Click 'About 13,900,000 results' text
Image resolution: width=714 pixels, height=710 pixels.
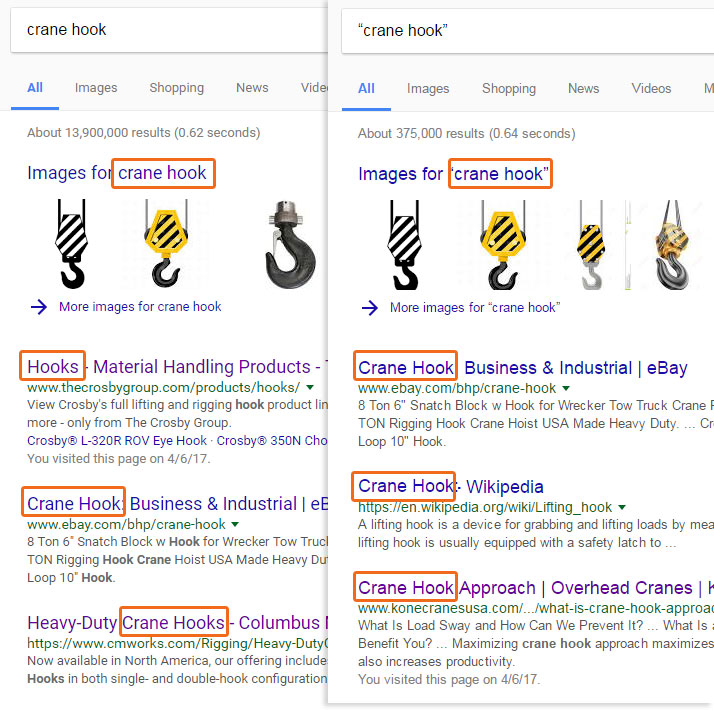143,133
